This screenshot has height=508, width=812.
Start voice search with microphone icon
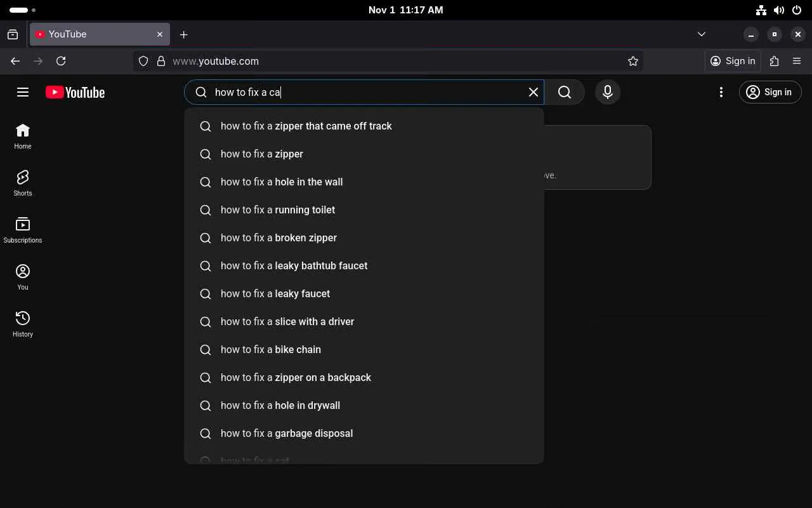[607, 92]
